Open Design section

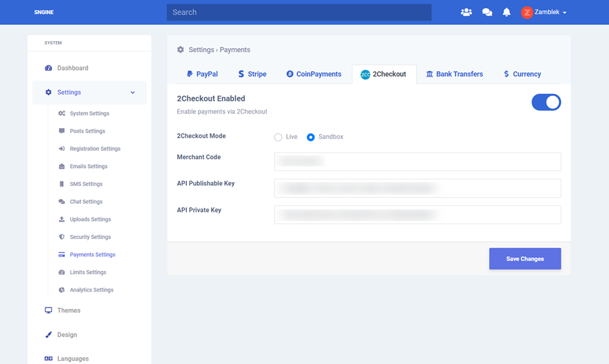click(67, 334)
